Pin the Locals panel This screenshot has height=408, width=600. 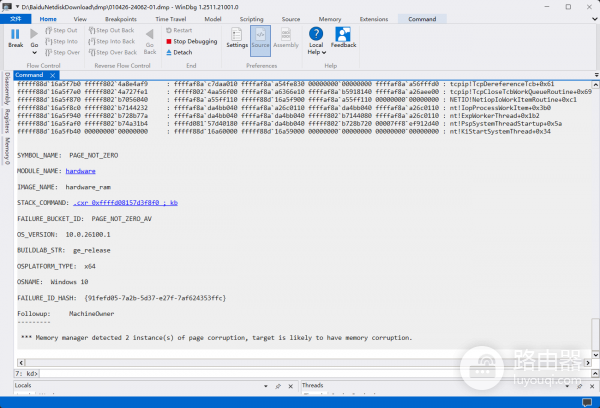278,386
